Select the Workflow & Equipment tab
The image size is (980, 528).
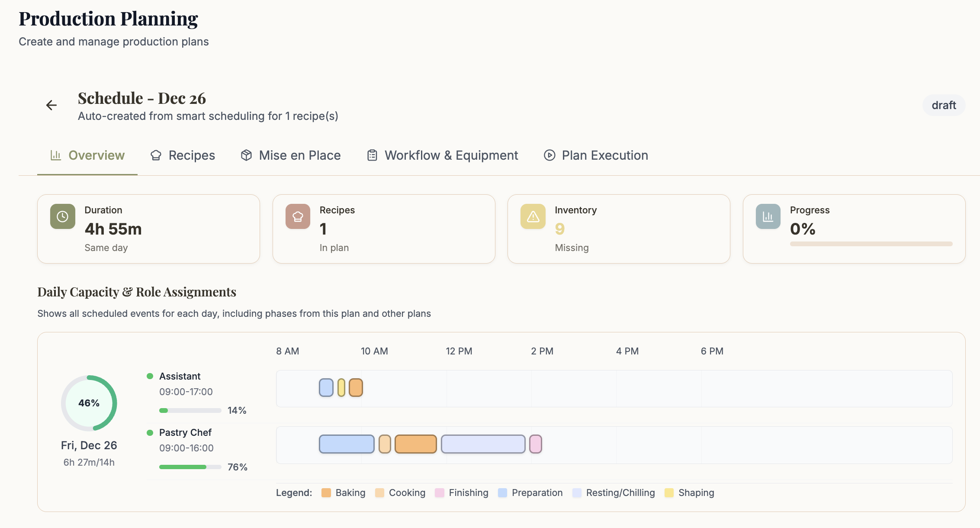(x=451, y=155)
